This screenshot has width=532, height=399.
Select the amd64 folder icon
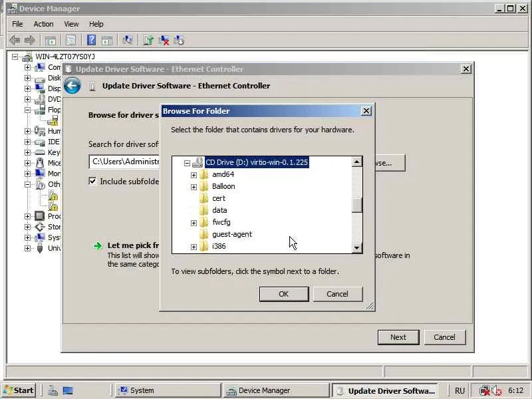click(204, 174)
